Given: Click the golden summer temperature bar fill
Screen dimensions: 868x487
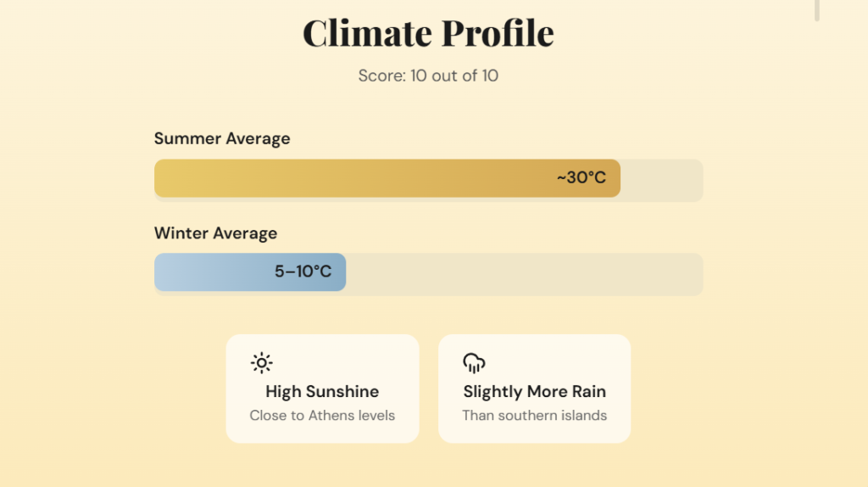Looking at the screenshot, I should [x=356, y=178].
